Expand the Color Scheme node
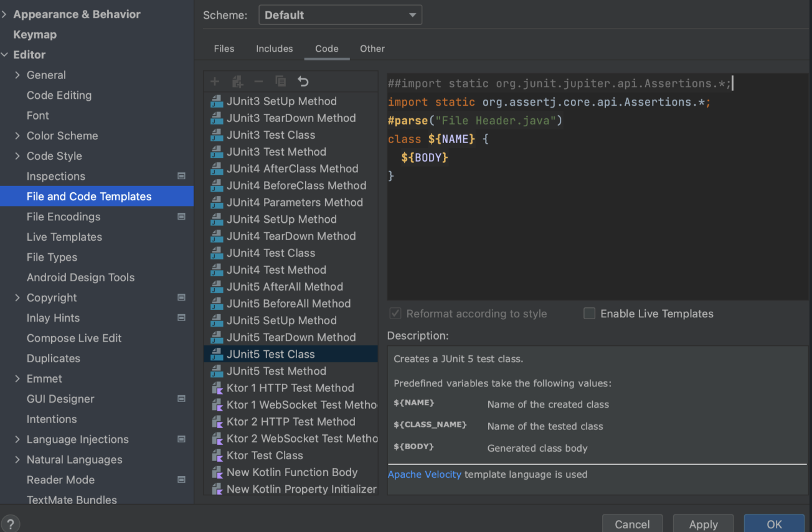812x532 pixels. click(x=17, y=136)
